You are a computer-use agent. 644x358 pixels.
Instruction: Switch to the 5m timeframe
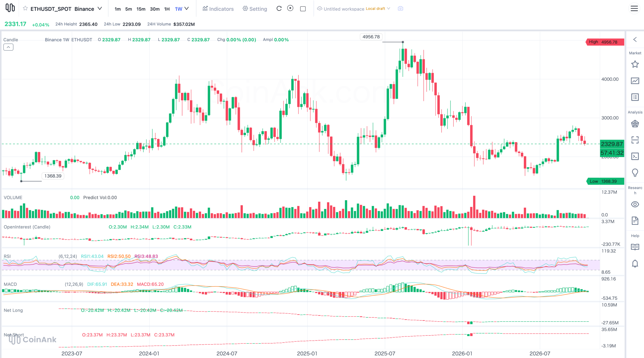(129, 9)
